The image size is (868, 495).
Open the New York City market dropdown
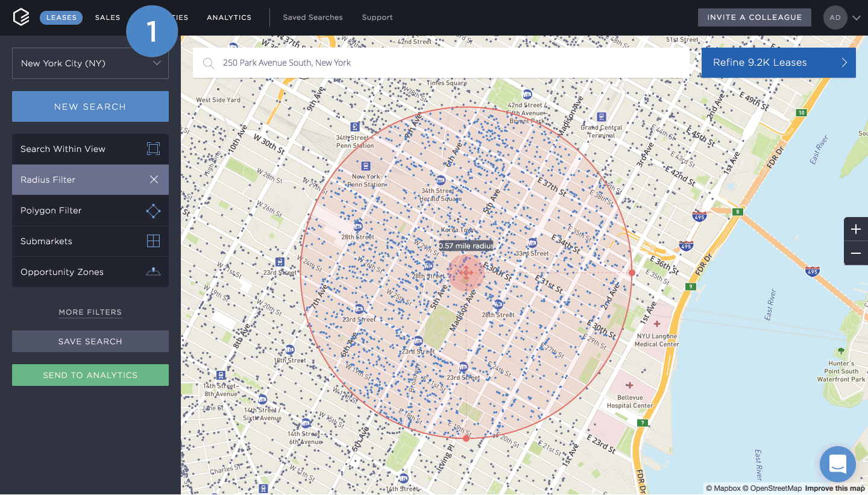pos(90,63)
